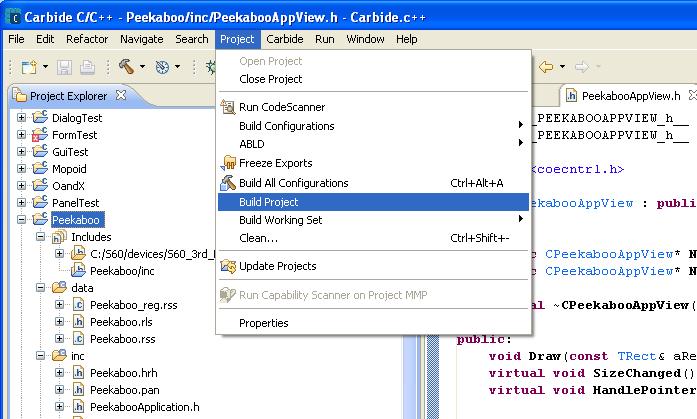Choose Build Project menu entry

pyautogui.click(x=373, y=202)
